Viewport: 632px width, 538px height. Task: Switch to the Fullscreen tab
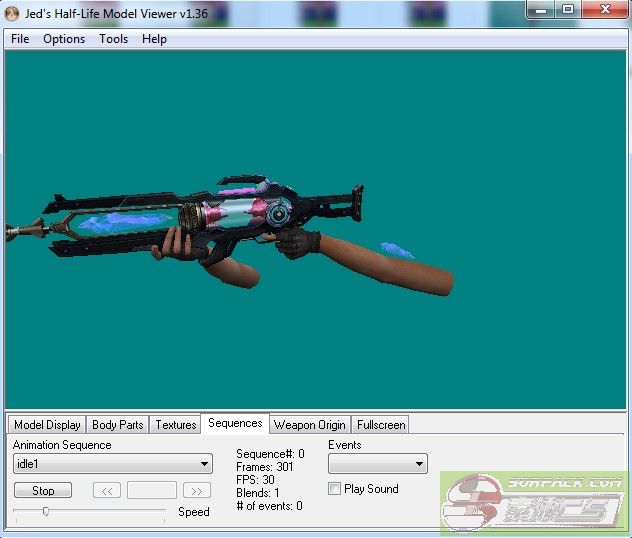pyautogui.click(x=381, y=425)
